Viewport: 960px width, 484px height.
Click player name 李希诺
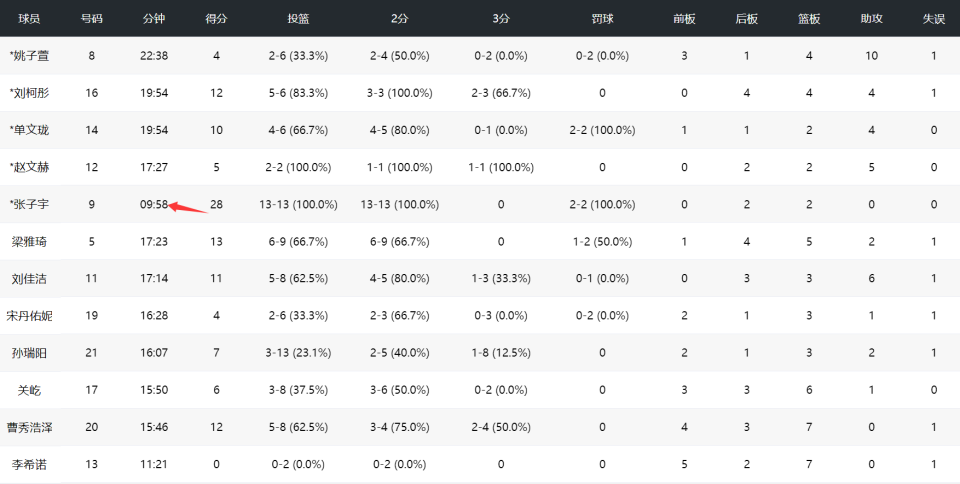pyautogui.click(x=30, y=464)
